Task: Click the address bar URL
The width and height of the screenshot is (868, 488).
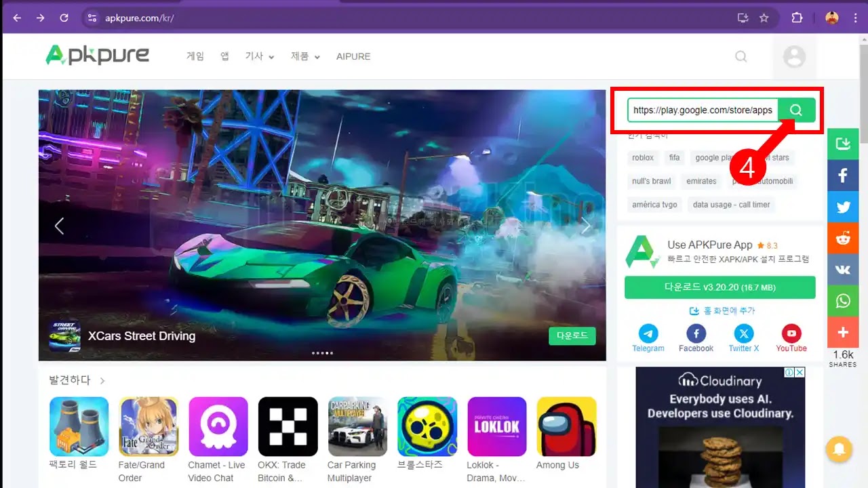Action: pyautogui.click(x=140, y=18)
